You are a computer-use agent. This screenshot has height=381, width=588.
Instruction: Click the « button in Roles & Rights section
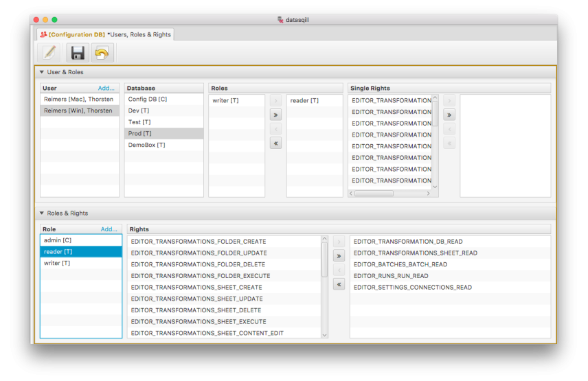click(339, 284)
